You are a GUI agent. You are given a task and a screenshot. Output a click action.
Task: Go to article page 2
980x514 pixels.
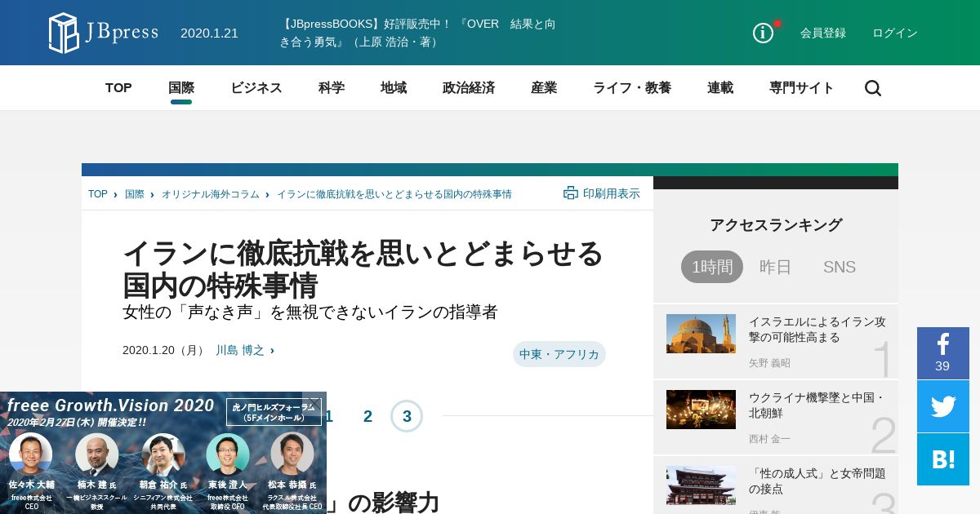click(367, 416)
